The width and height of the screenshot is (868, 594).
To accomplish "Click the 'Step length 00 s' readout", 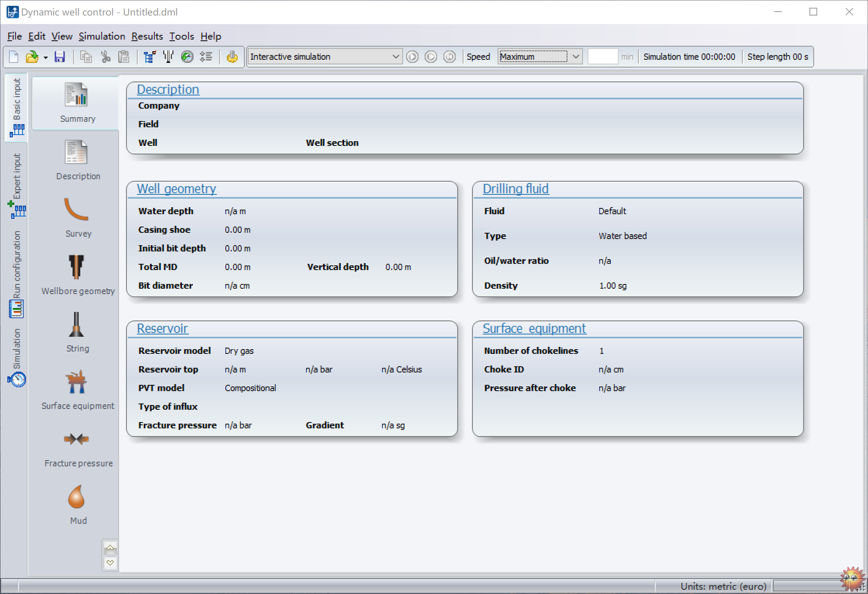I will click(x=778, y=57).
